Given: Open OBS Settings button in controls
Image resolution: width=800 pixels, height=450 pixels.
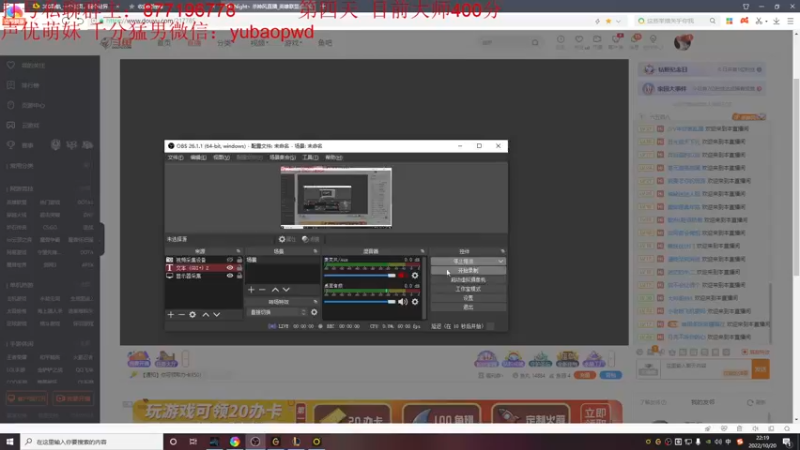Looking at the screenshot, I should (468, 298).
